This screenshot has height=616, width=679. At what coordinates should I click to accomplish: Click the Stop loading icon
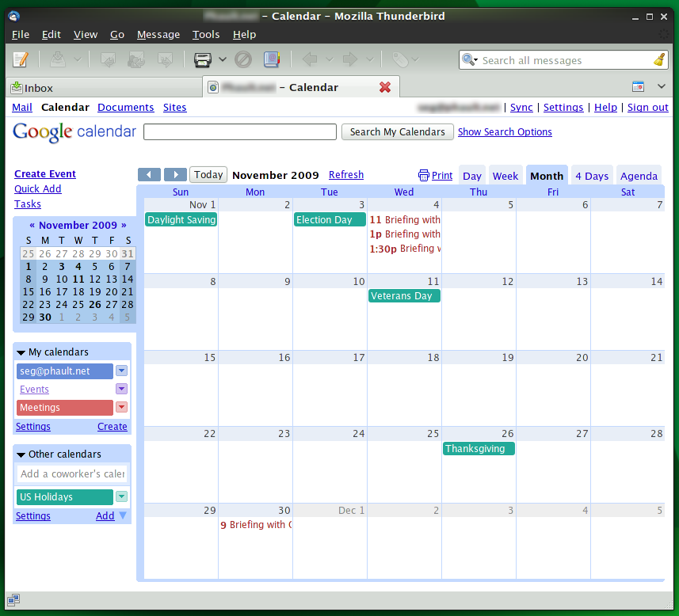[x=243, y=59]
